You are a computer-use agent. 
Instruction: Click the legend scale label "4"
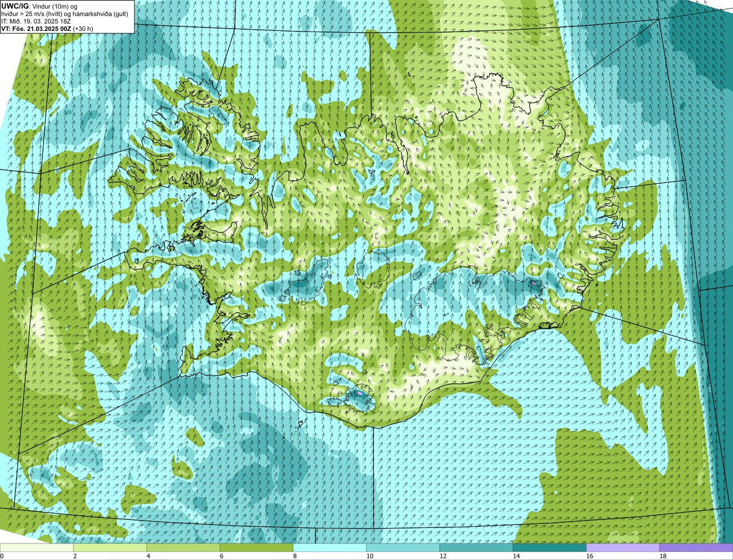coord(148,556)
